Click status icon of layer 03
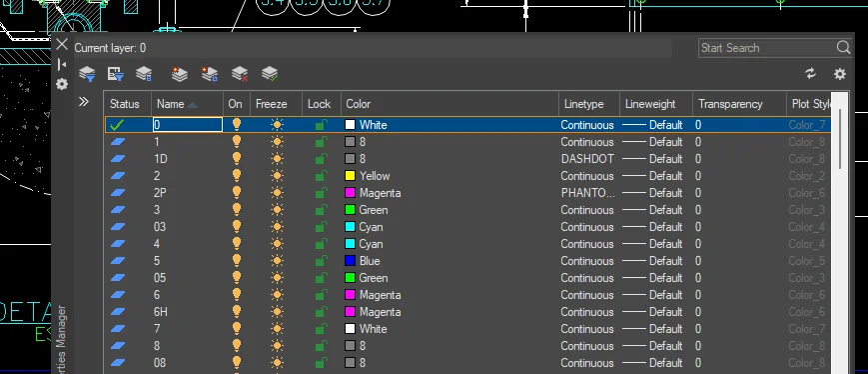This screenshot has width=868, height=374. (x=117, y=227)
